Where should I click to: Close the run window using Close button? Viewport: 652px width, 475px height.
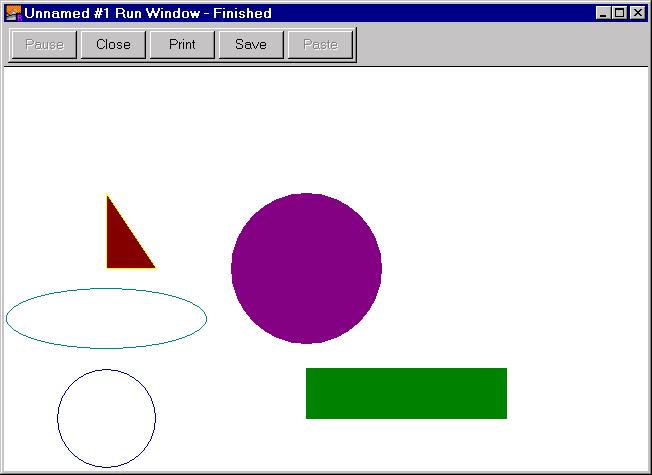113,45
